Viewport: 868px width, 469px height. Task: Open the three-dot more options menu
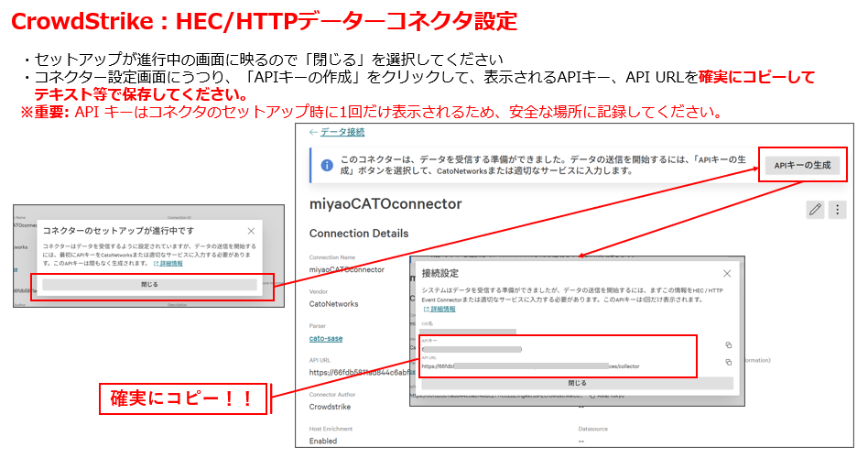pos(837,210)
